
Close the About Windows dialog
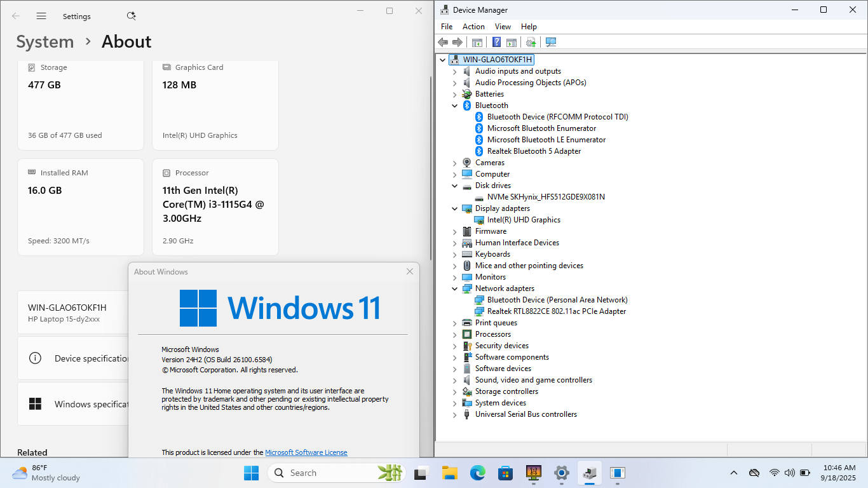point(410,271)
